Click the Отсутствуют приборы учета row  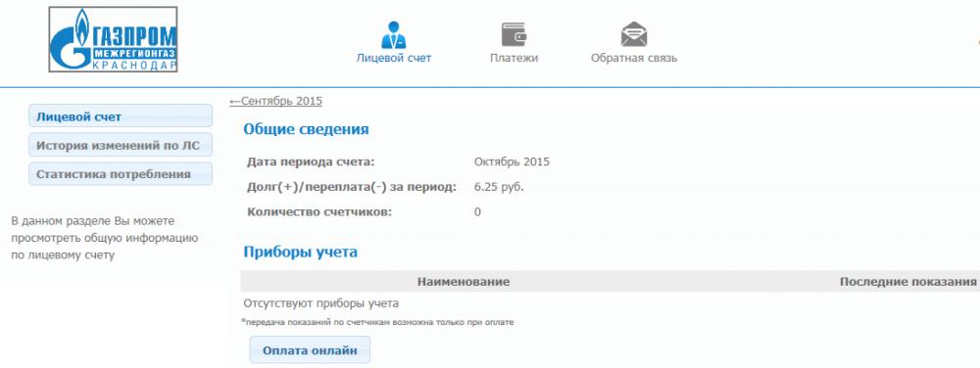point(320,303)
